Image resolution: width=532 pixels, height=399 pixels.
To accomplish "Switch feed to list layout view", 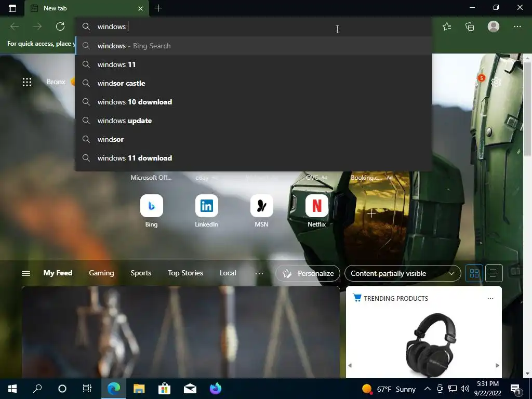I will tap(494, 273).
